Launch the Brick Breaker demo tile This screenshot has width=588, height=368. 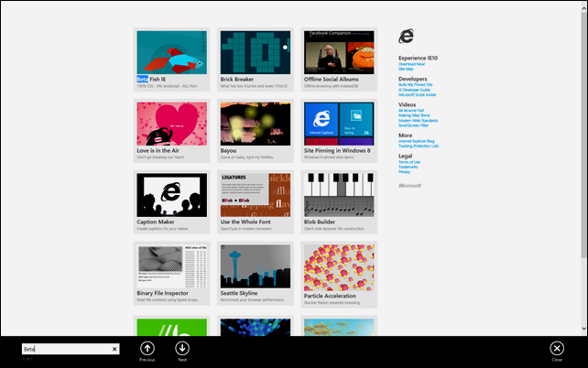click(255, 52)
